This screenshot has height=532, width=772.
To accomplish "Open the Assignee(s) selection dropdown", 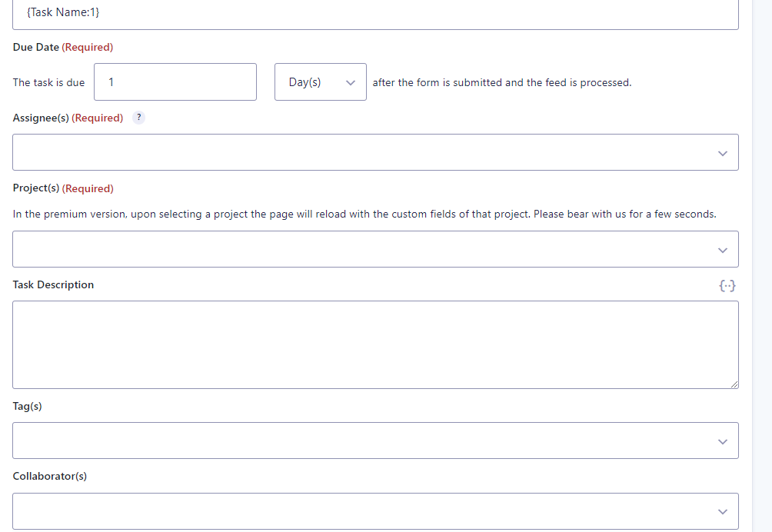I will click(x=375, y=152).
